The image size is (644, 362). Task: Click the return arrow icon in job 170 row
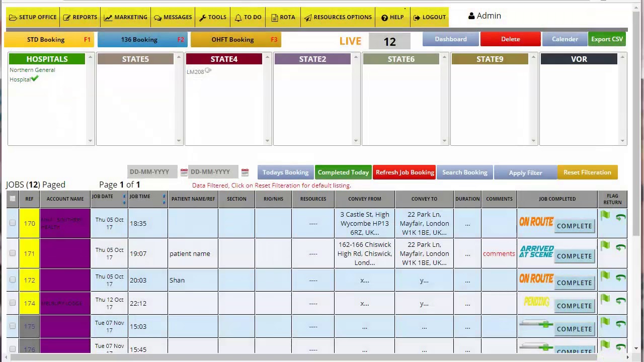(x=620, y=217)
